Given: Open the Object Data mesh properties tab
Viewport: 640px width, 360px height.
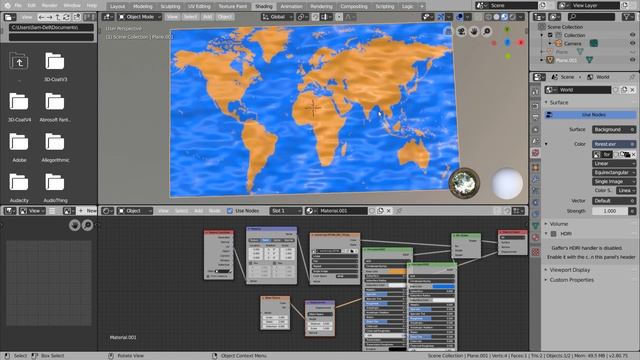Looking at the screenshot, I should 536,225.
